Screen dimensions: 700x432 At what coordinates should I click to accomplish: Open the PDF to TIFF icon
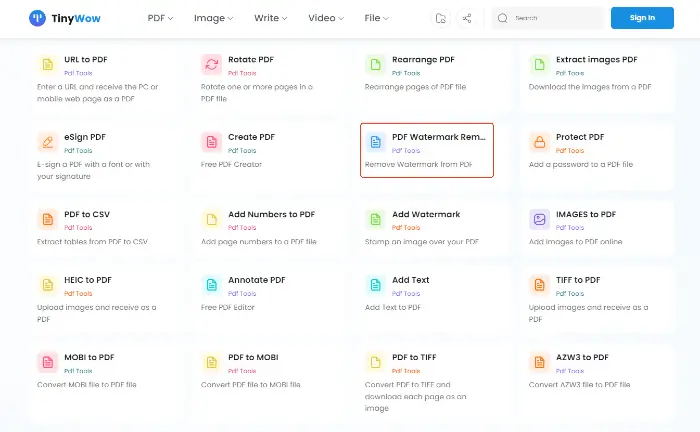coord(375,362)
